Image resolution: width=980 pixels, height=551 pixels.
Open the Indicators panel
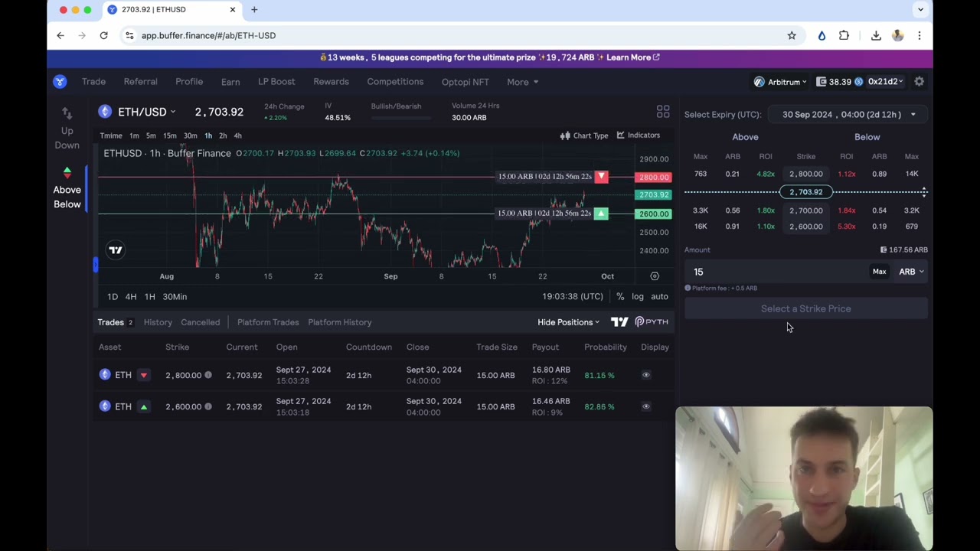click(x=638, y=135)
